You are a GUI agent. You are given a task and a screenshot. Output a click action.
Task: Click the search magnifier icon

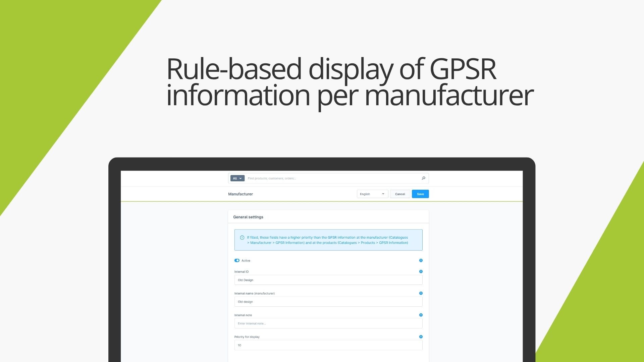423,178
